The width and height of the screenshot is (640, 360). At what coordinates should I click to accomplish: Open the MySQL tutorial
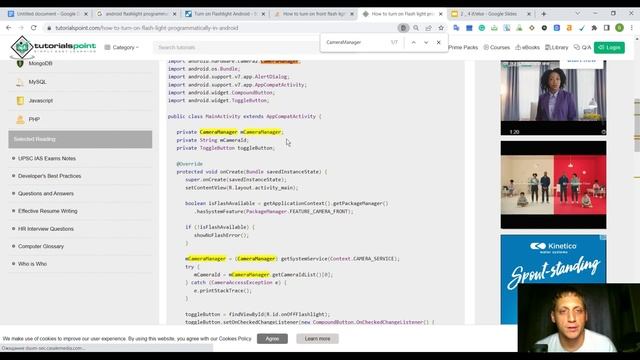(x=37, y=82)
